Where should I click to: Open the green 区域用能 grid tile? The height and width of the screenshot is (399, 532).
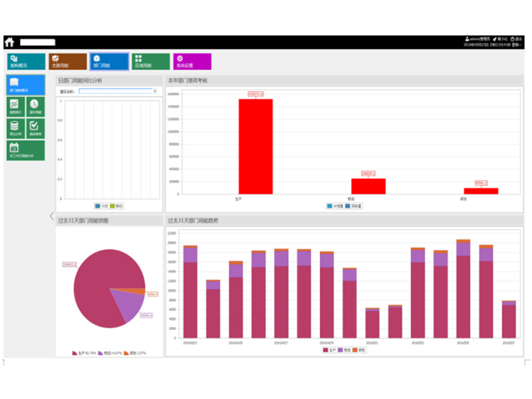point(151,61)
